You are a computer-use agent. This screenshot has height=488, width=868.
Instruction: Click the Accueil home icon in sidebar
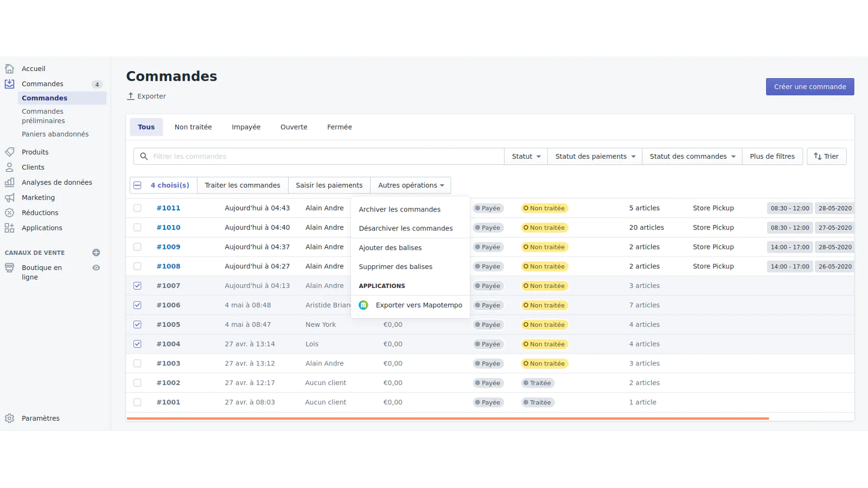tap(9, 69)
